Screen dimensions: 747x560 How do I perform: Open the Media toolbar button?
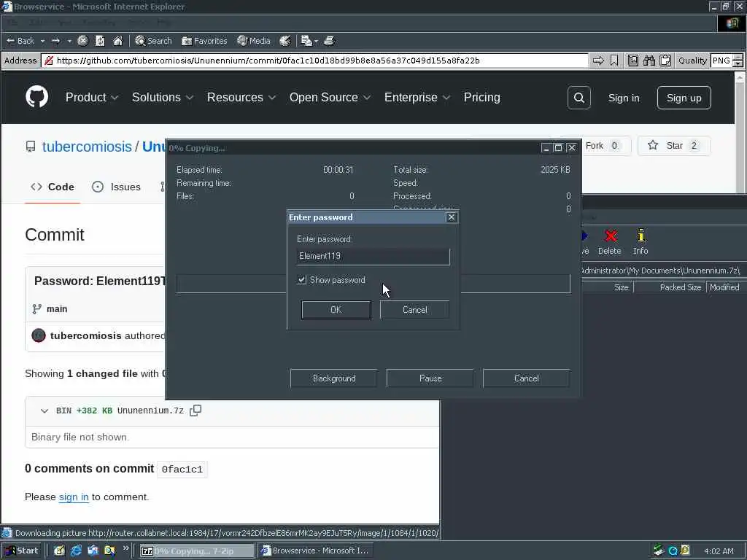[x=254, y=41]
